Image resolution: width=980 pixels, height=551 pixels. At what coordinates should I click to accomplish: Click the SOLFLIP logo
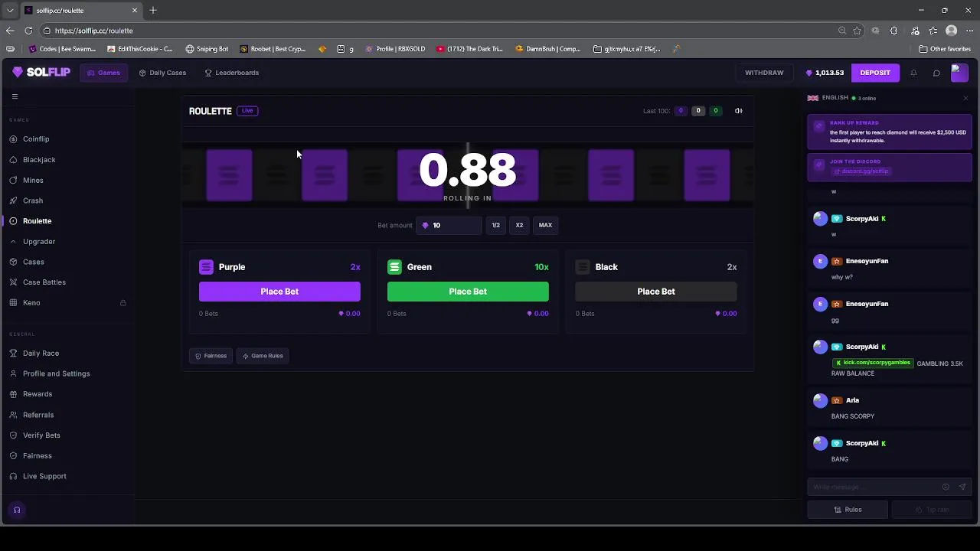tap(41, 73)
